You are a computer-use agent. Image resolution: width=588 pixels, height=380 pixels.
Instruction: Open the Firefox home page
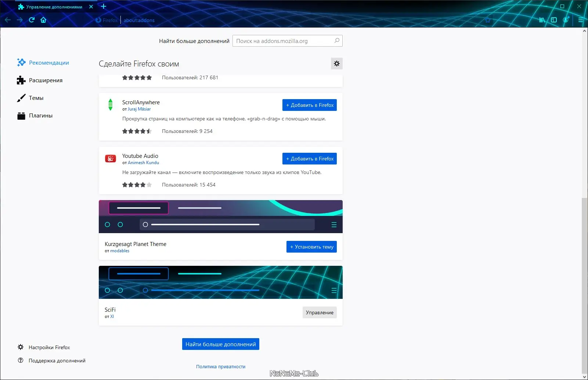[x=43, y=20]
